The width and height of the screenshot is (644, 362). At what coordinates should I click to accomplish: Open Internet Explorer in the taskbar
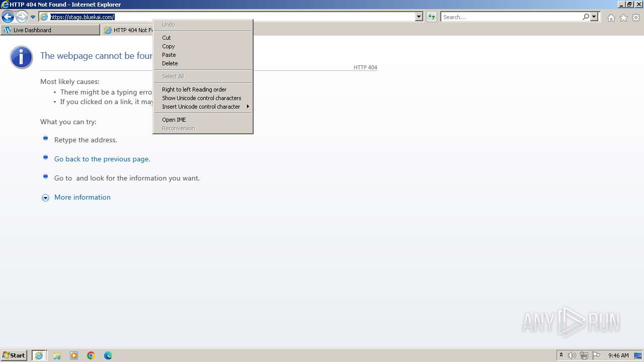39,355
